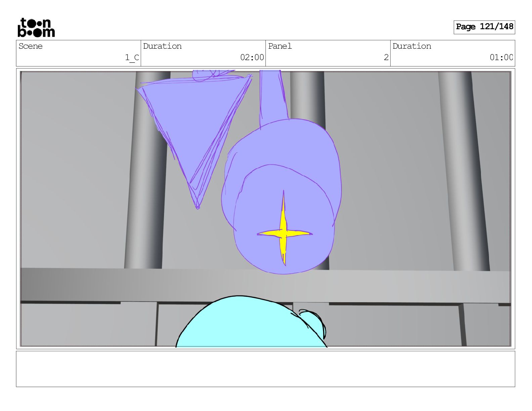The image size is (532, 411).
Task: Click the scene value '1_C'
Action: click(132, 58)
